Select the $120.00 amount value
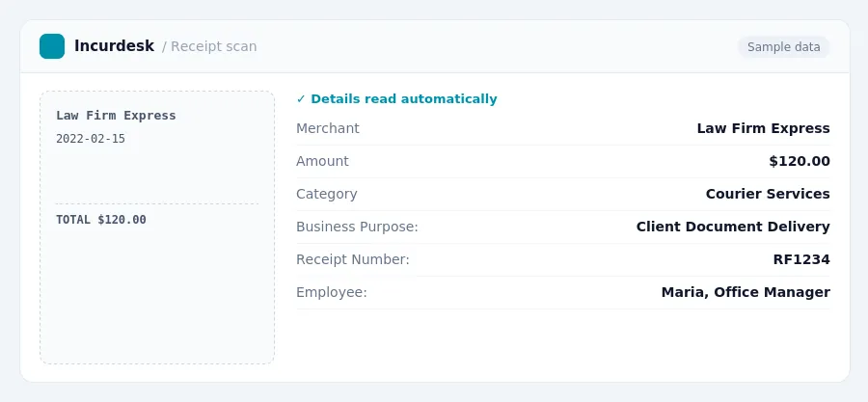 [800, 161]
